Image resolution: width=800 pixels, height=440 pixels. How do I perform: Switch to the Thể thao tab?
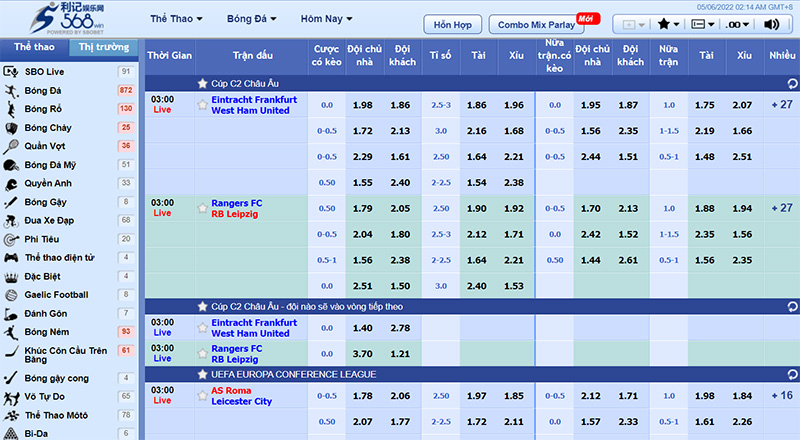(x=34, y=47)
